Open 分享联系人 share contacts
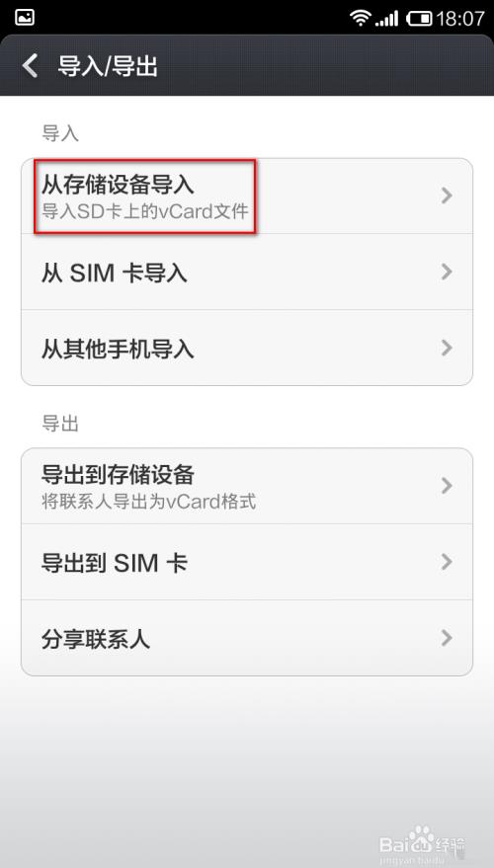The width and height of the screenshot is (494, 868). pos(247,638)
